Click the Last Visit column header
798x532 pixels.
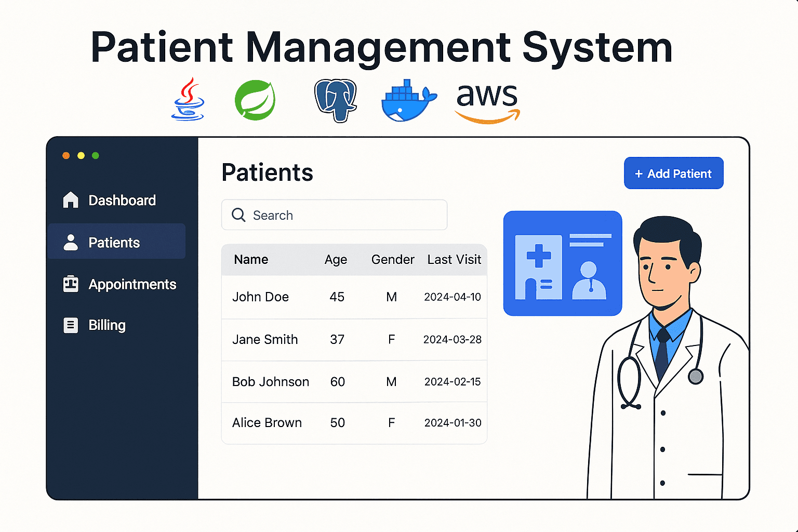tap(454, 259)
